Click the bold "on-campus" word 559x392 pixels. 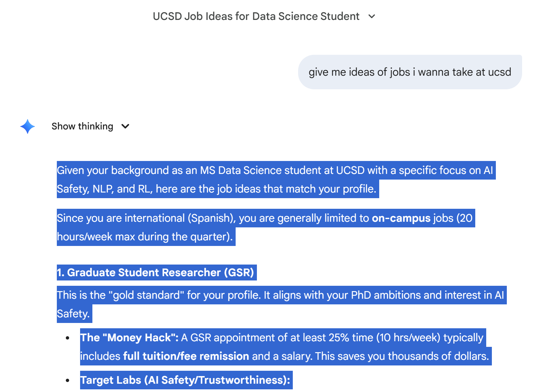(401, 218)
